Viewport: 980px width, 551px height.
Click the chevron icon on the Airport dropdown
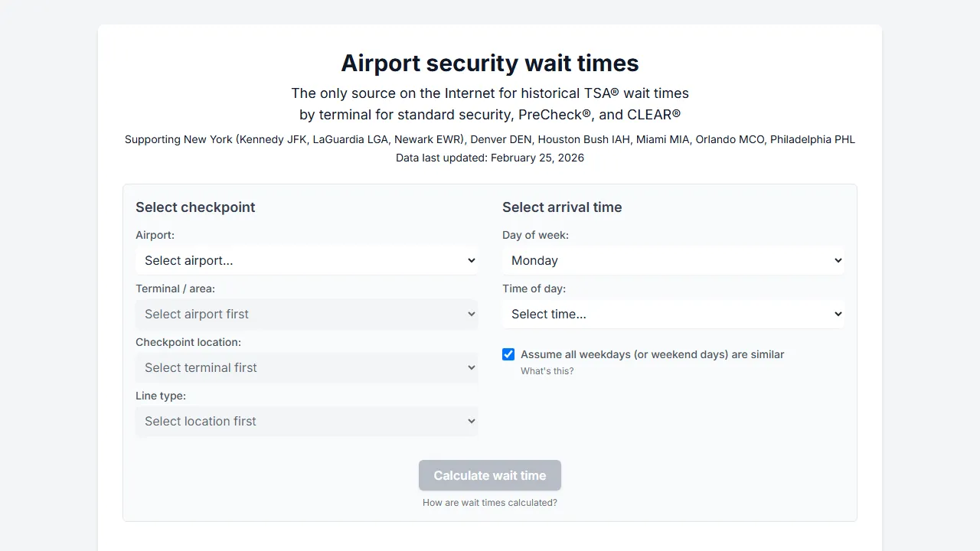pyautogui.click(x=470, y=260)
